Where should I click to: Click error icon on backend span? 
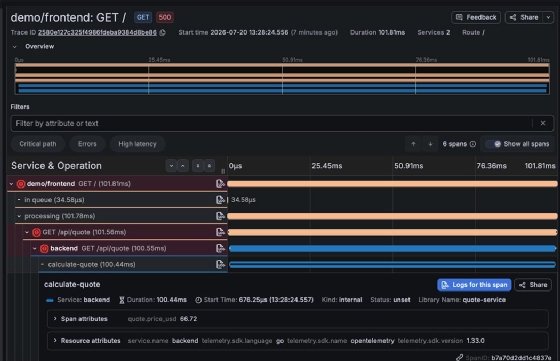pyautogui.click(x=44, y=249)
